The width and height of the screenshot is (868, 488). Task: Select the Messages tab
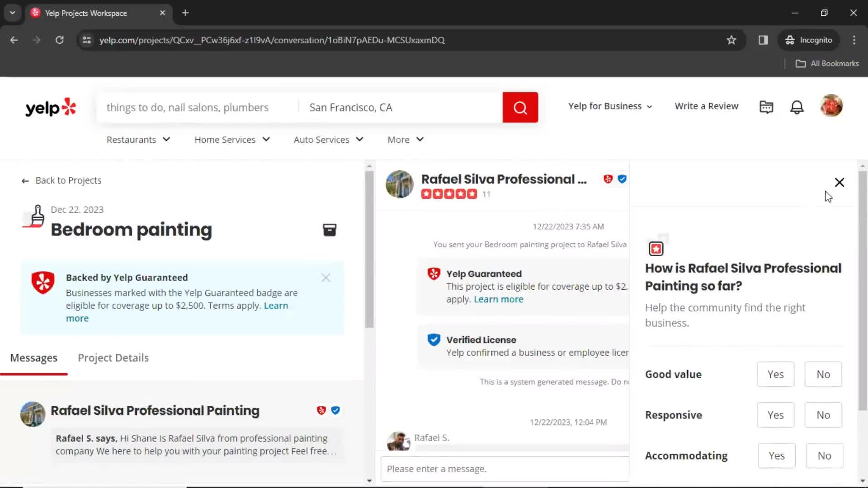[33, 357]
